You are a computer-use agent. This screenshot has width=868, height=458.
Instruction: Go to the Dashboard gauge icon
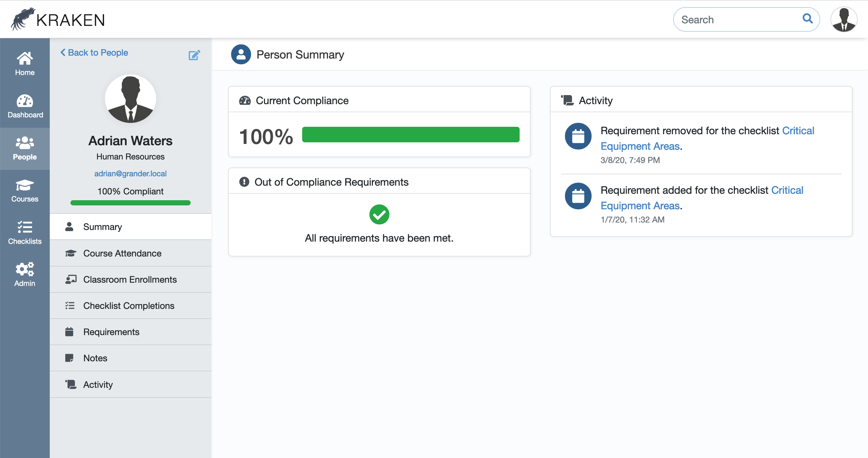[25, 101]
